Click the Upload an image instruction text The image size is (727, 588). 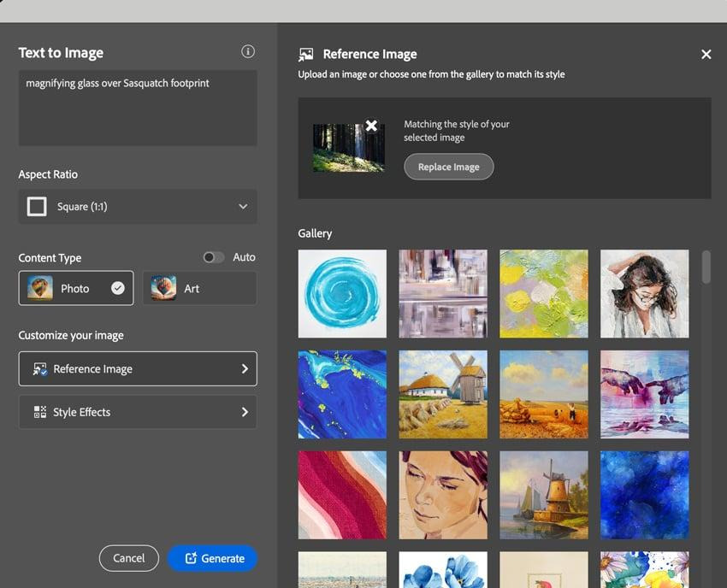431,74
